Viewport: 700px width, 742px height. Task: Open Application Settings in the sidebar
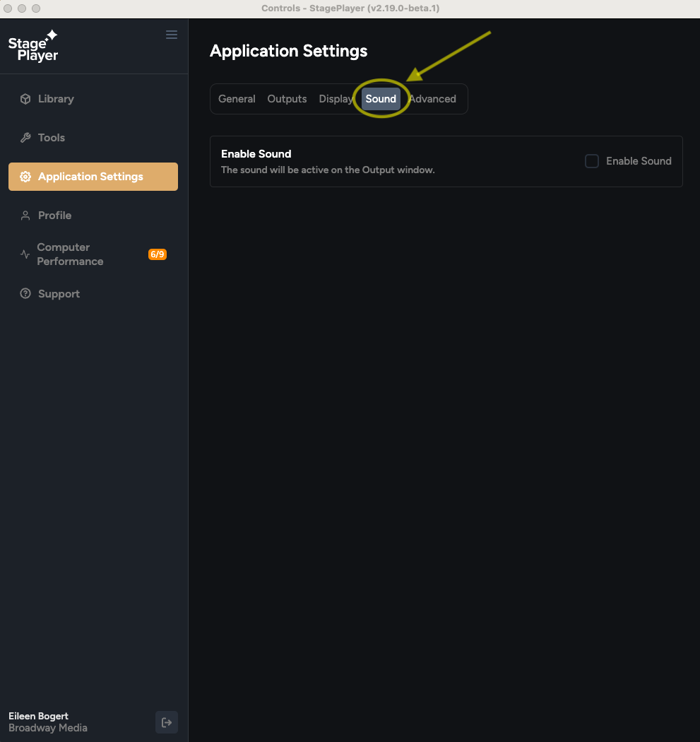click(x=93, y=177)
